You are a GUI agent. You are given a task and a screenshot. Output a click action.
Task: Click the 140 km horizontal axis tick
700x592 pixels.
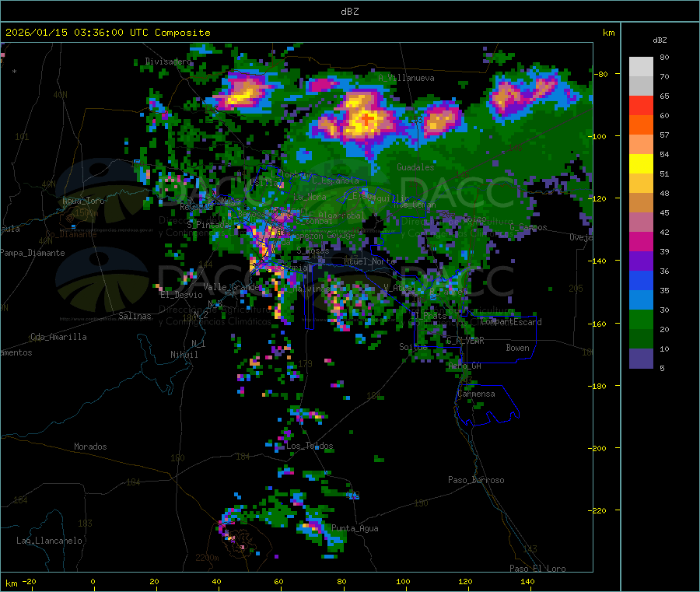pyautogui.click(x=527, y=581)
